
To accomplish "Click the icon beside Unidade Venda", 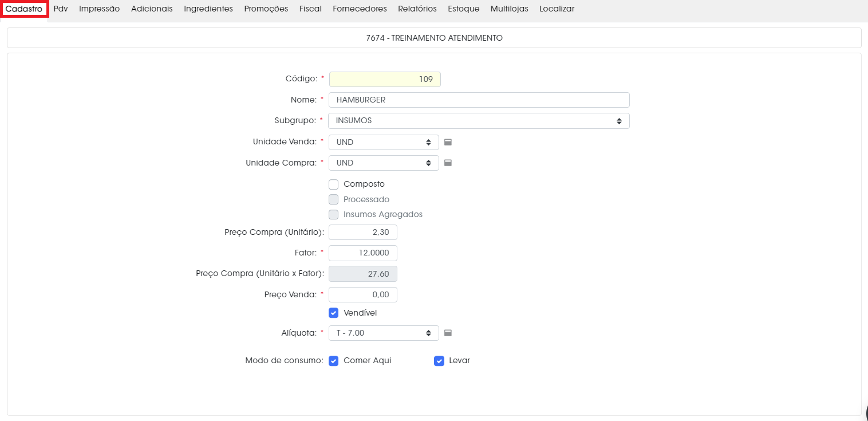I will 448,142.
